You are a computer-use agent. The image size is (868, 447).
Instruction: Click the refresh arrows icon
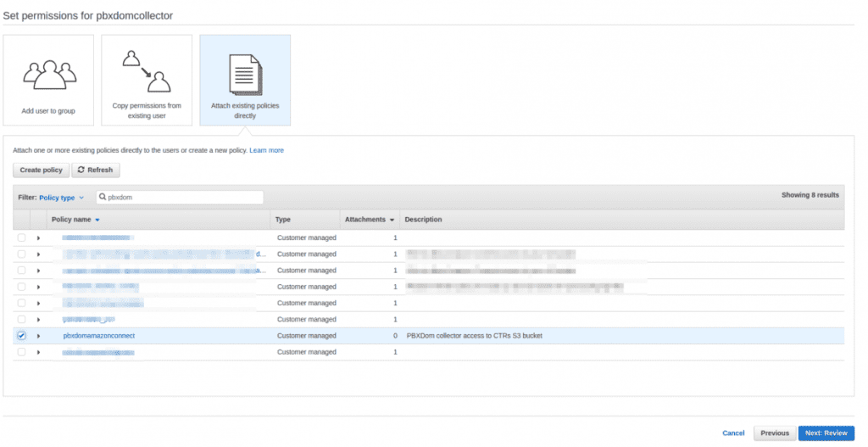click(81, 170)
